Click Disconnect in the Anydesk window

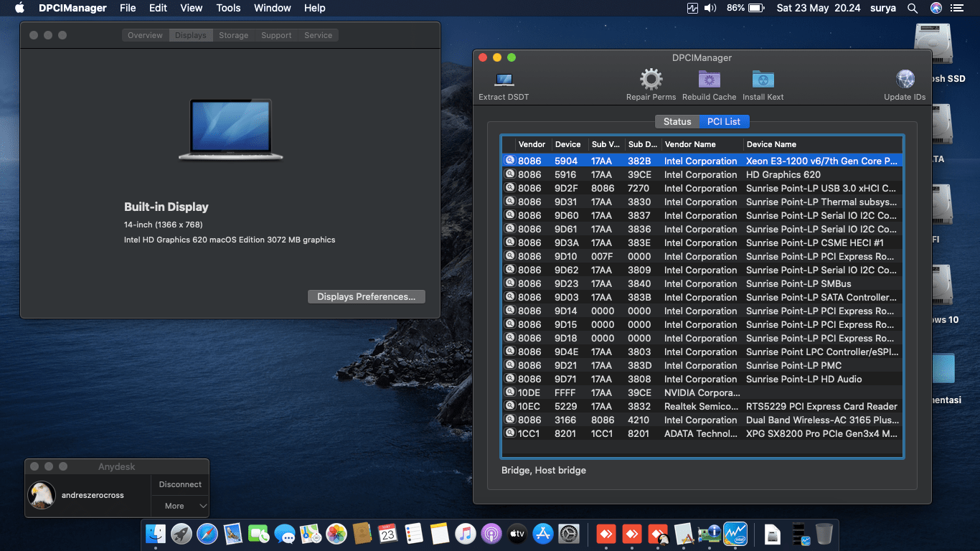click(x=180, y=484)
